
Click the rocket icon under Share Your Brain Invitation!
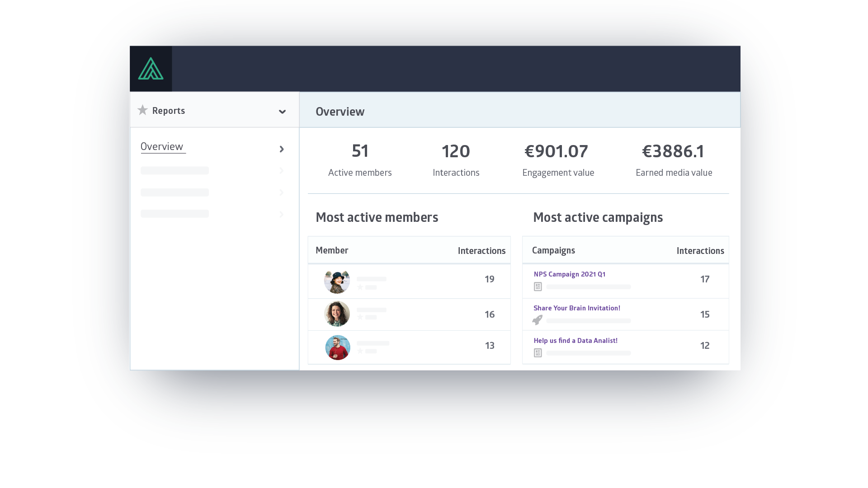(x=538, y=320)
